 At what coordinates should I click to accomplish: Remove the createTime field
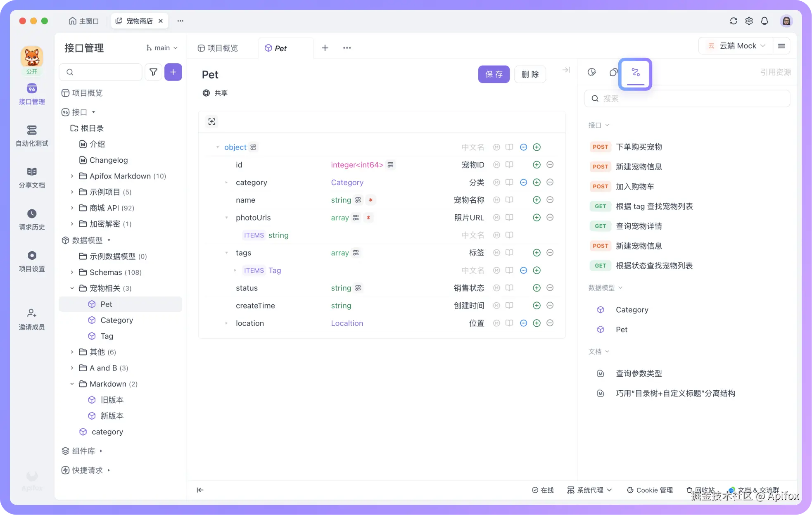[x=550, y=306]
